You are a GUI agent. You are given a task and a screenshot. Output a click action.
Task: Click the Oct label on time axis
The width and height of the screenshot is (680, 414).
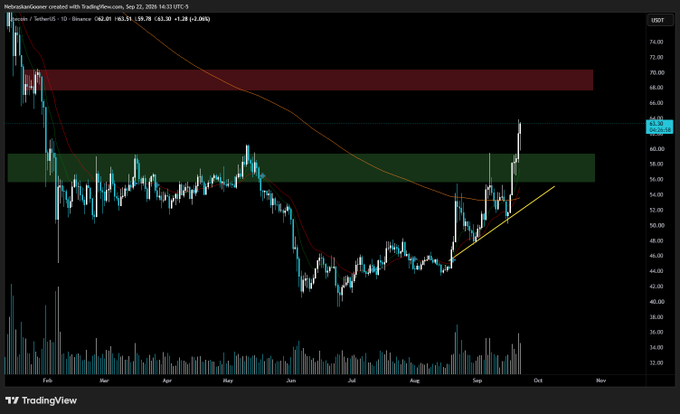tap(538, 381)
